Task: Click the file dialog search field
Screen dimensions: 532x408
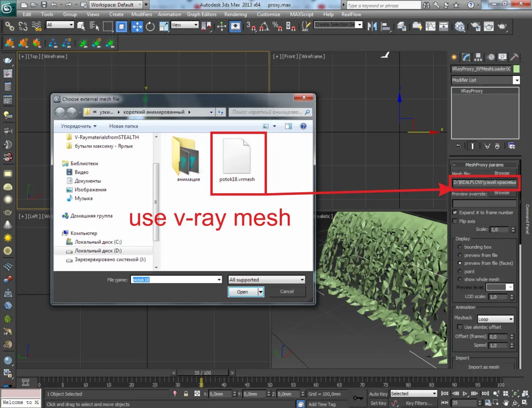Action: pyautogui.click(x=271, y=112)
